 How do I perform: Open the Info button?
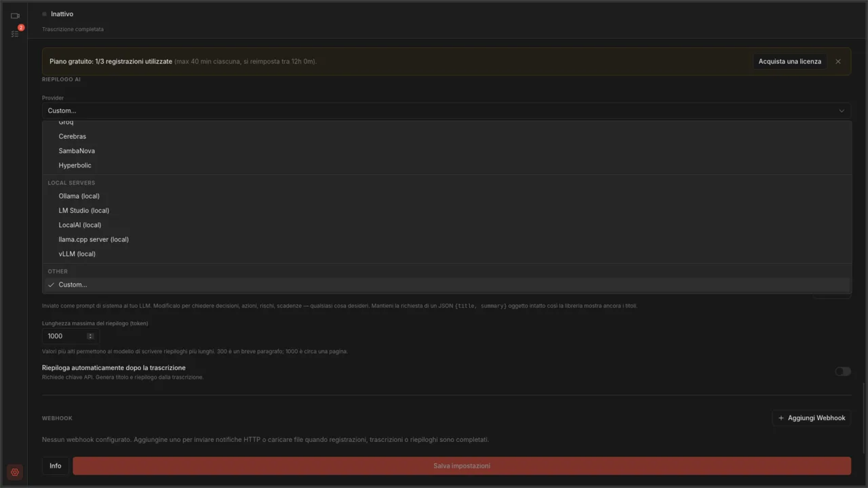coord(56,466)
